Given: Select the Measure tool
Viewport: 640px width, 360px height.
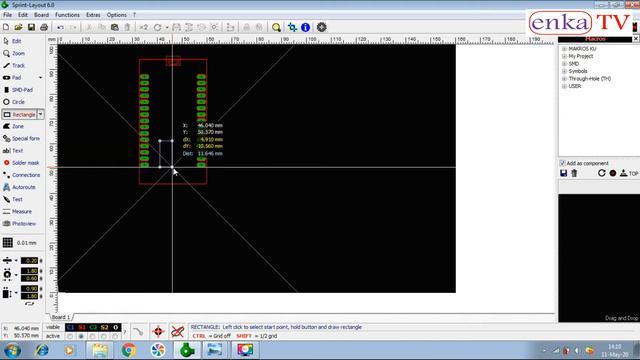Looking at the screenshot, I should tap(17, 211).
